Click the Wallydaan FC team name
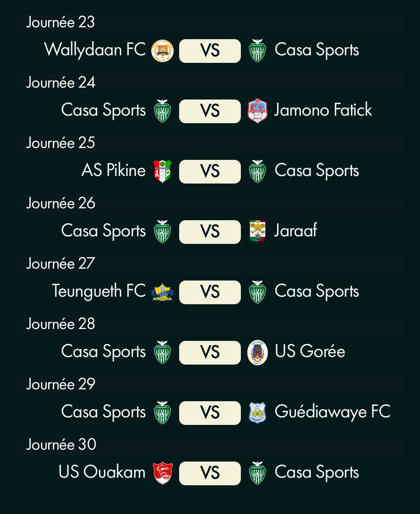This screenshot has width=420, height=514. 95,50
